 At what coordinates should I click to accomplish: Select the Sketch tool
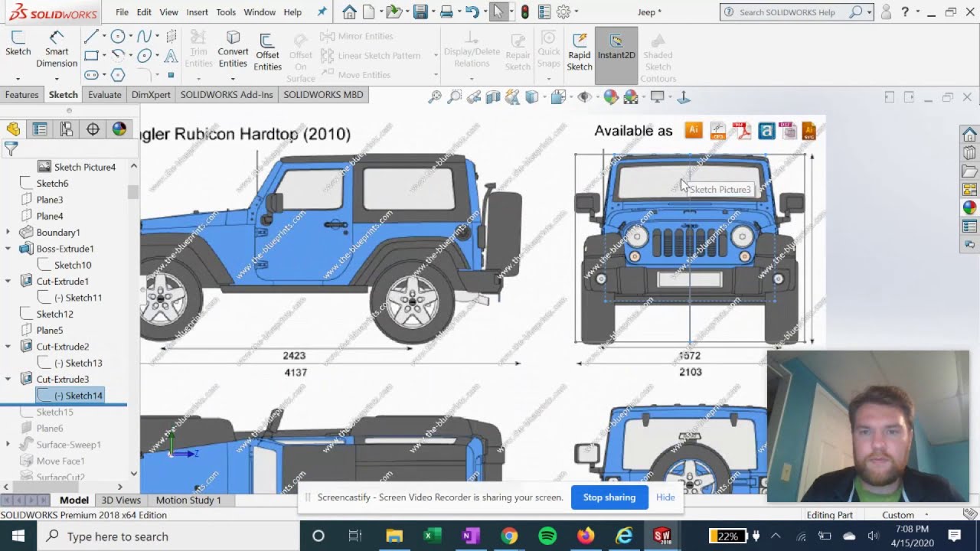[x=18, y=44]
